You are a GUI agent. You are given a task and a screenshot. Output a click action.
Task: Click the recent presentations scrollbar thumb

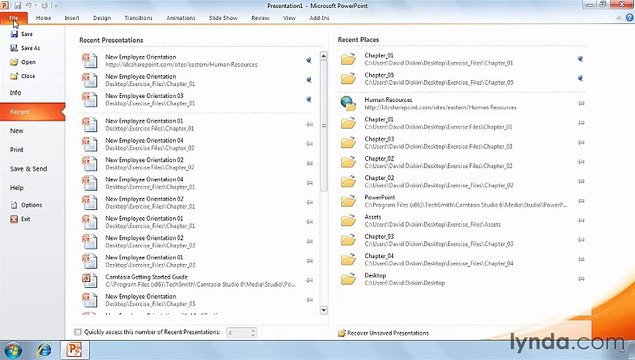click(324, 126)
